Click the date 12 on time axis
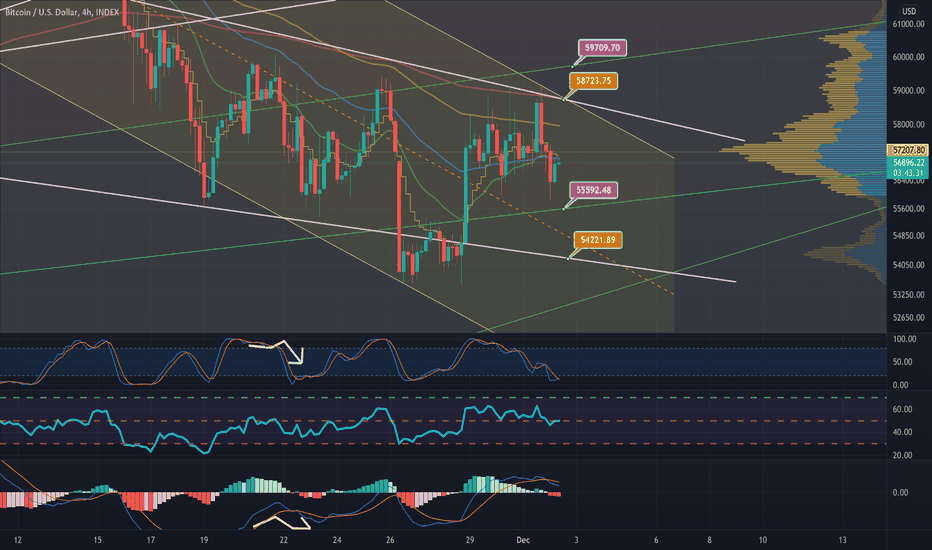 click(x=17, y=540)
